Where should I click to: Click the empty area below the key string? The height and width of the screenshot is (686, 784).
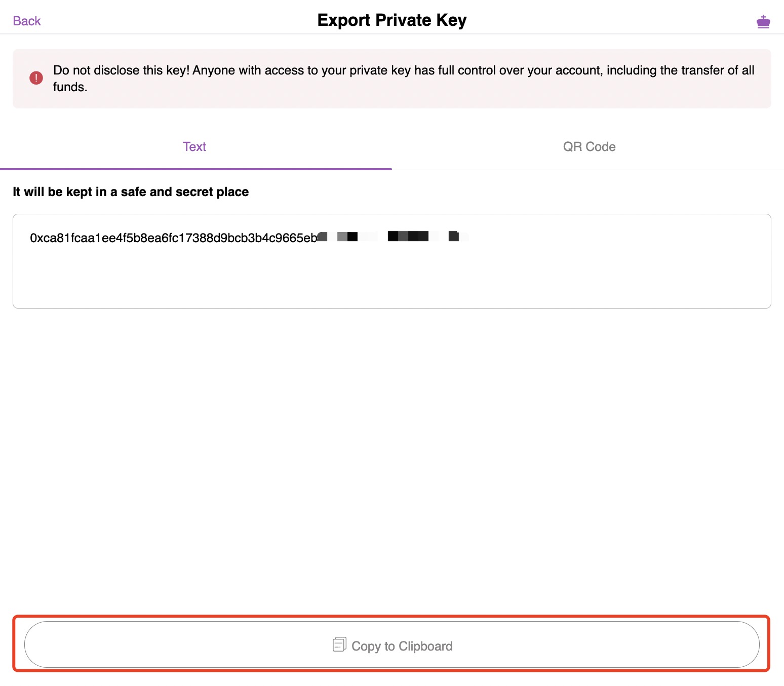(392, 279)
